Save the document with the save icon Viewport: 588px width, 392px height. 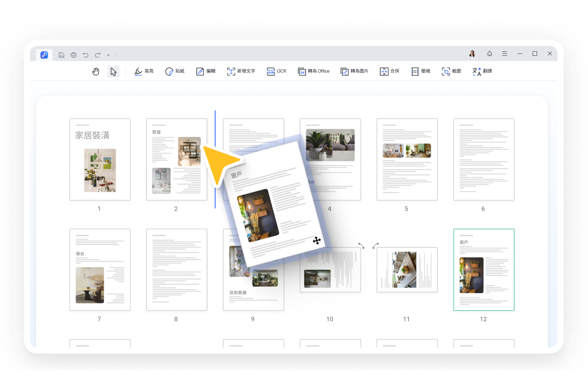click(61, 54)
